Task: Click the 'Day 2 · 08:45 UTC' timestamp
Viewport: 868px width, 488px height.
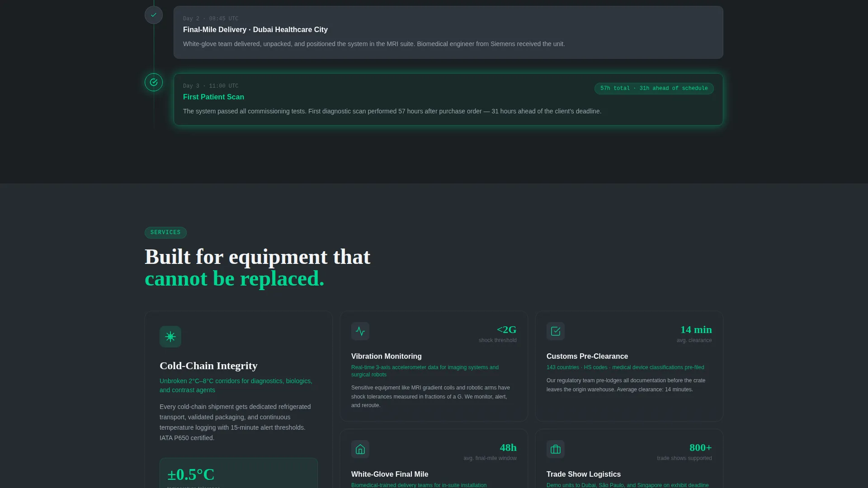Action: tap(211, 19)
